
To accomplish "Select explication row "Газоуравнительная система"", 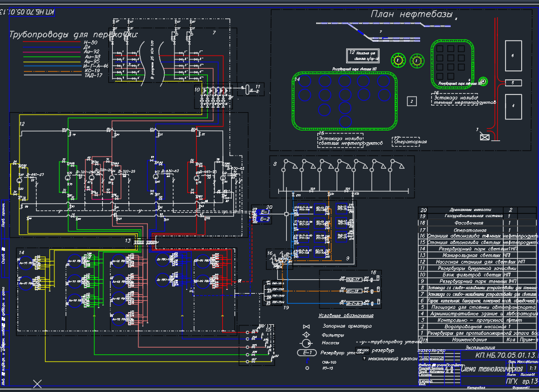I will pyautogui.click(x=477, y=217).
